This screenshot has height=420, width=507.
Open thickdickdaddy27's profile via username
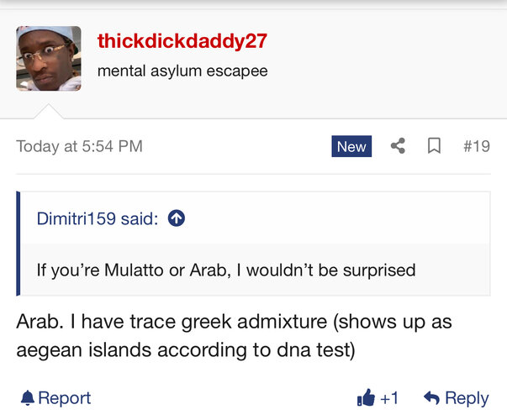(x=182, y=41)
